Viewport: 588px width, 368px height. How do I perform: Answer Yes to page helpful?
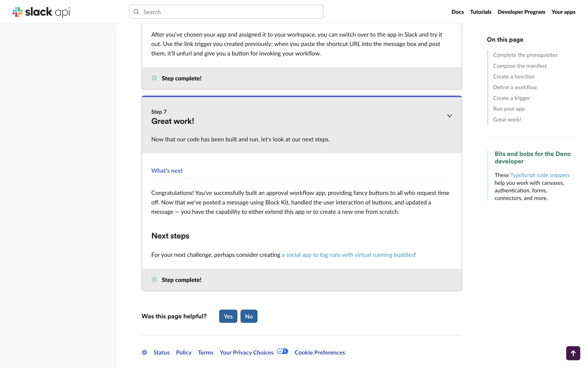228,316
